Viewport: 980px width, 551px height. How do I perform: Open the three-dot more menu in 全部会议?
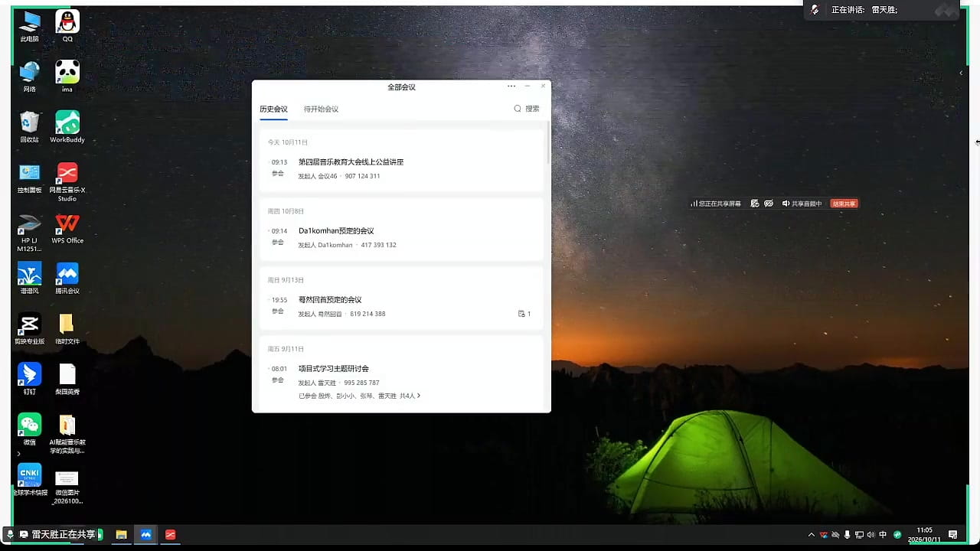point(511,86)
